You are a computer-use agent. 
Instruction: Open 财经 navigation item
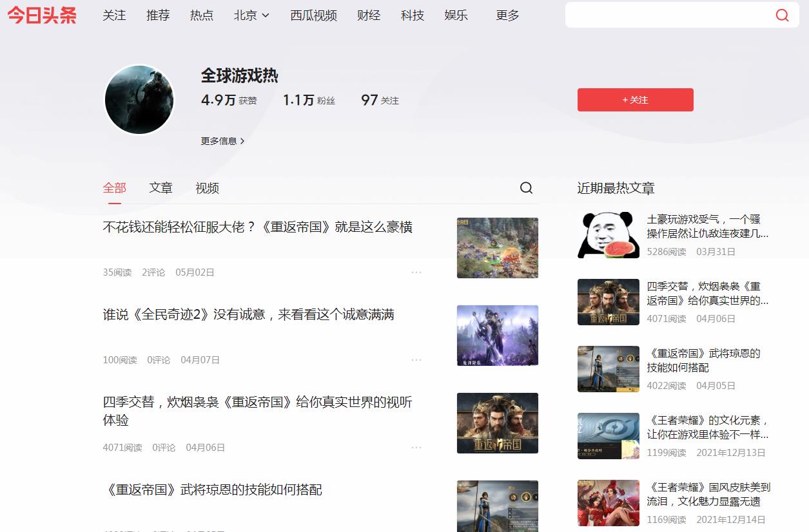pos(369,15)
